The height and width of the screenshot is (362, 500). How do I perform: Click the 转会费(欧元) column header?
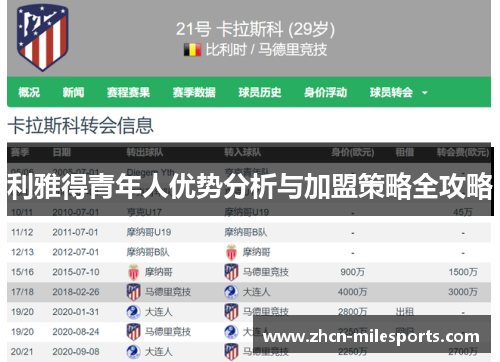(463, 152)
